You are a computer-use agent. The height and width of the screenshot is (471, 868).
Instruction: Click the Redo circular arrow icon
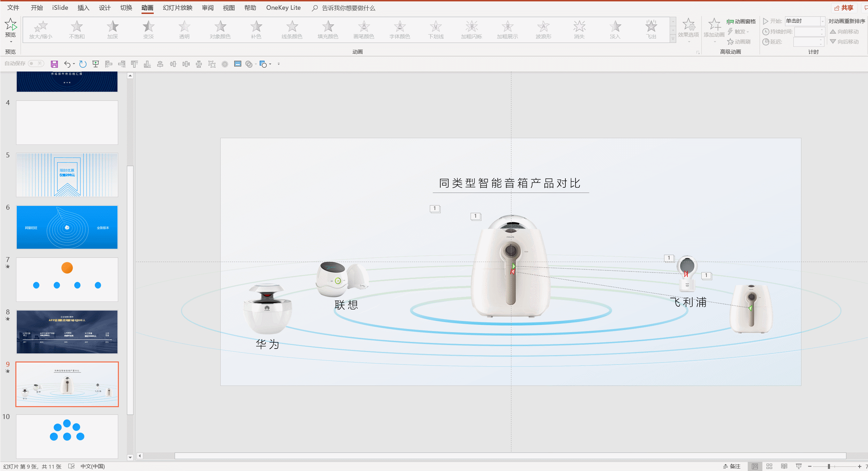tap(83, 64)
